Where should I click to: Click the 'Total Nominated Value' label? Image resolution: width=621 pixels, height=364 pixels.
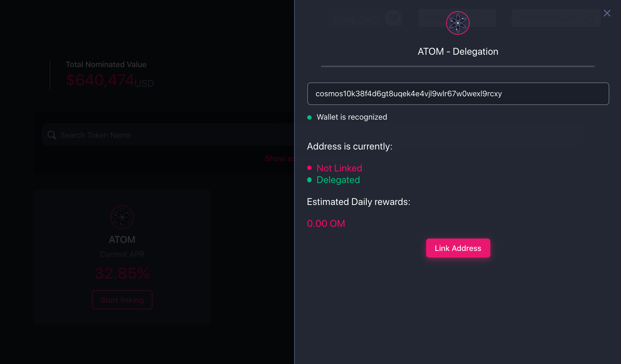coord(106,65)
